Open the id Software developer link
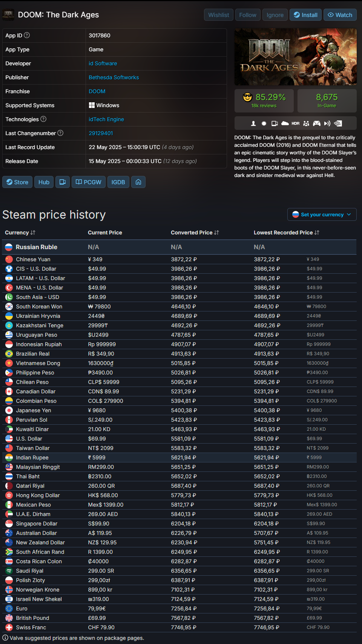The image size is (362, 644). (103, 63)
